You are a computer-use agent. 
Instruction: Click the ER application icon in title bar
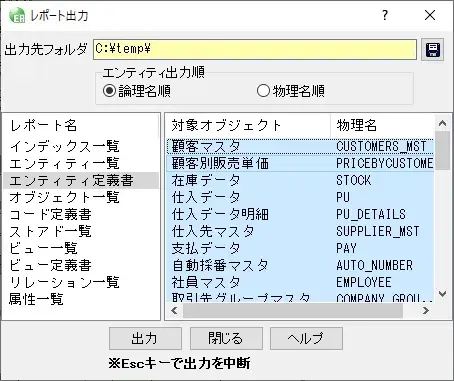coord(17,16)
